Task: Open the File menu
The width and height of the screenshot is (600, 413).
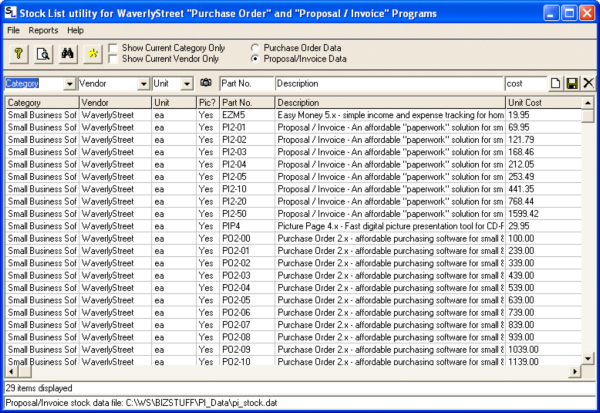Action: [x=14, y=30]
